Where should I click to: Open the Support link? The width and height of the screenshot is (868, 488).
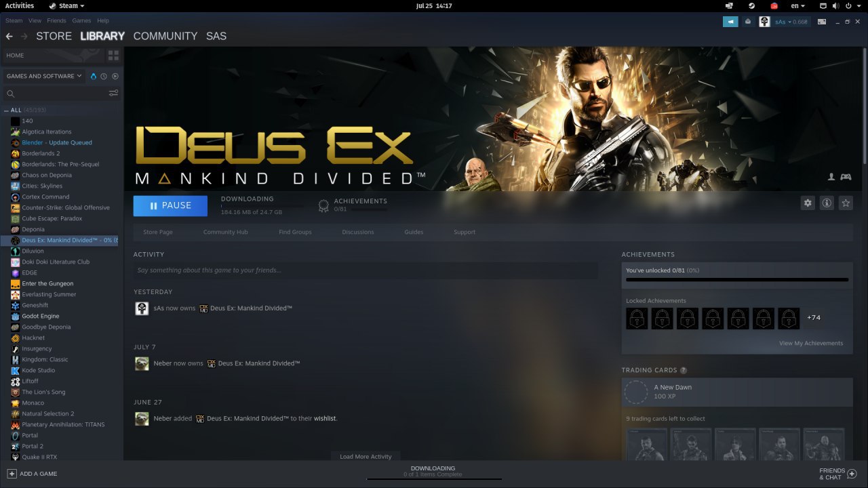pyautogui.click(x=465, y=232)
